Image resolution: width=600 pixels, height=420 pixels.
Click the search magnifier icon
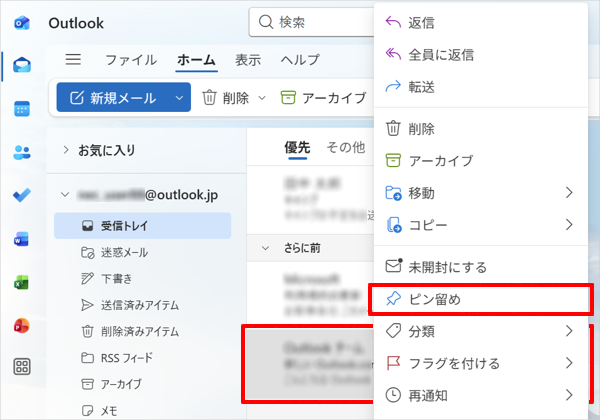pos(266,22)
